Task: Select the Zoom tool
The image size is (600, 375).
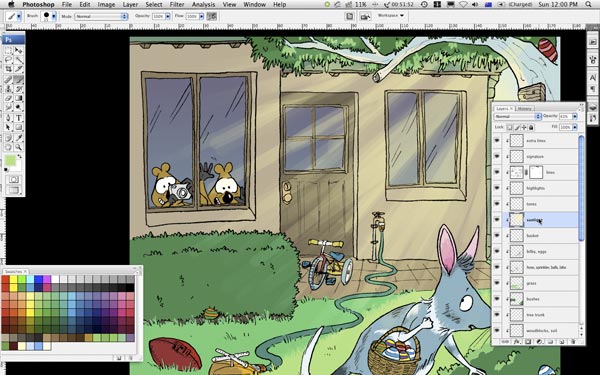Action: click(x=18, y=147)
